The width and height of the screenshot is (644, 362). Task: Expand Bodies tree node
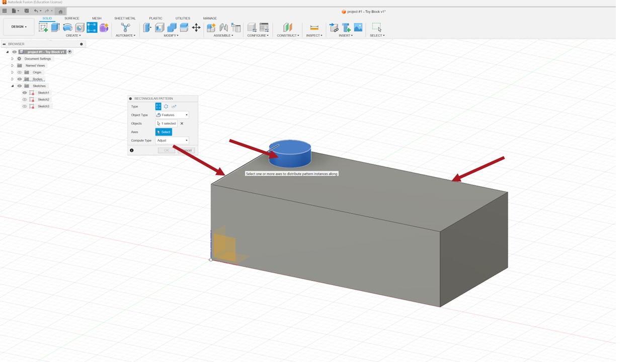pos(13,79)
